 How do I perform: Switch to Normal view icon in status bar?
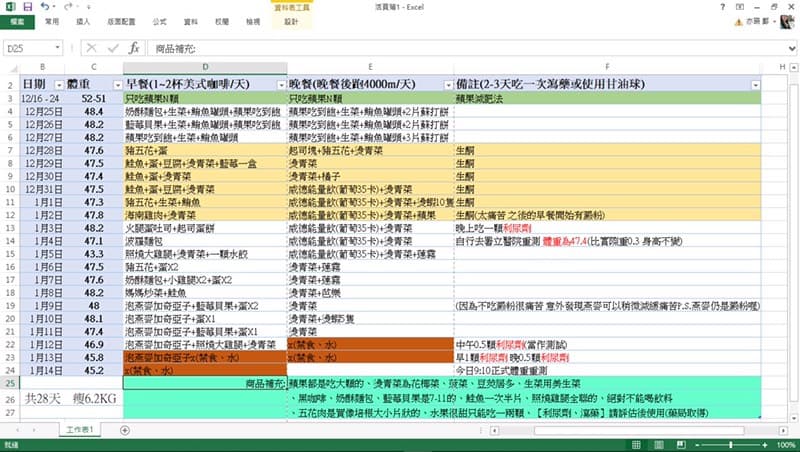tap(636, 445)
